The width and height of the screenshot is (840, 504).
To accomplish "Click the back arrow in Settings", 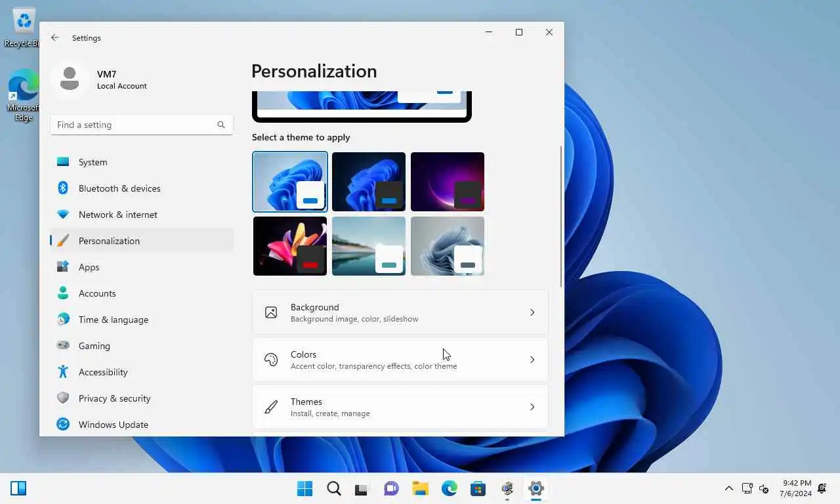I will 55,38.
